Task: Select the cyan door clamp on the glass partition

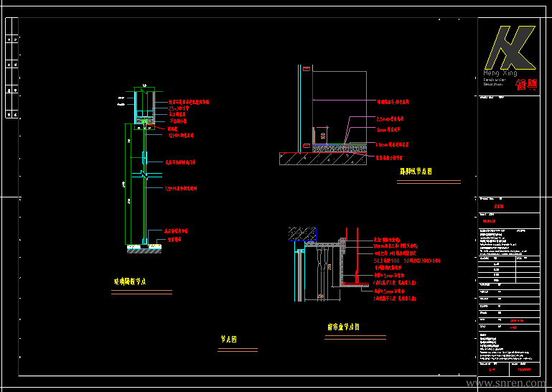Action: pos(144,158)
